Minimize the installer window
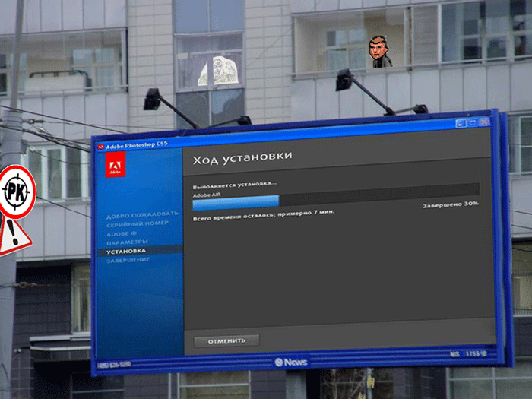The width and height of the screenshot is (532, 399). pyautogui.click(x=461, y=123)
